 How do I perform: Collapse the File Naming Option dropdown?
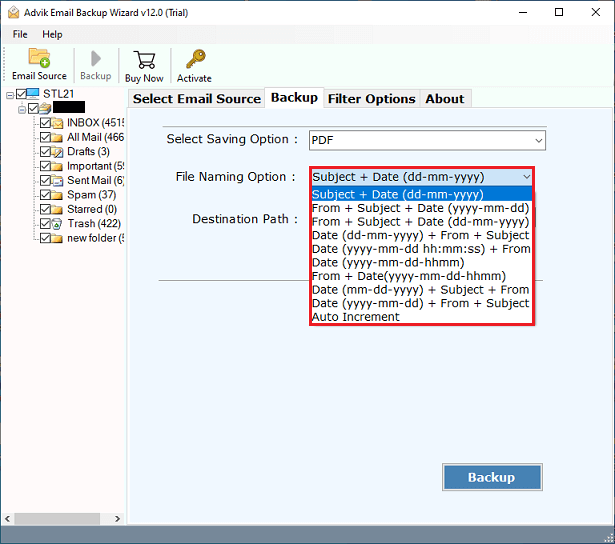pos(526,177)
